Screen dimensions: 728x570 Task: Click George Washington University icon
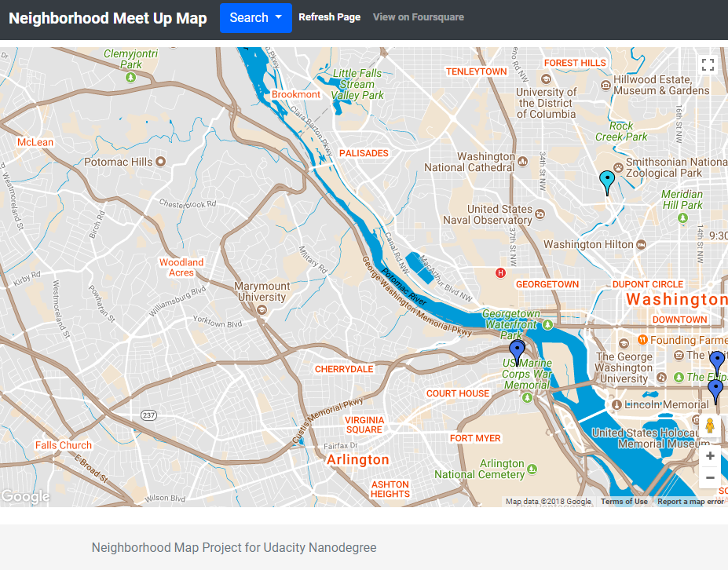[624, 343]
